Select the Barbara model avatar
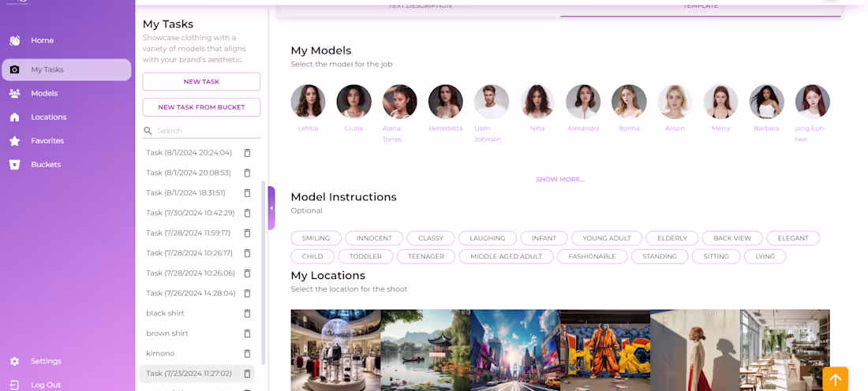The width and height of the screenshot is (868, 391). pos(767,102)
